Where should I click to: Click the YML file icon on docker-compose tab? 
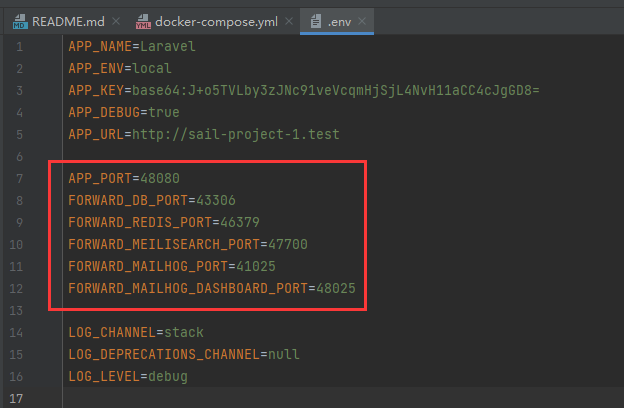[143, 21]
